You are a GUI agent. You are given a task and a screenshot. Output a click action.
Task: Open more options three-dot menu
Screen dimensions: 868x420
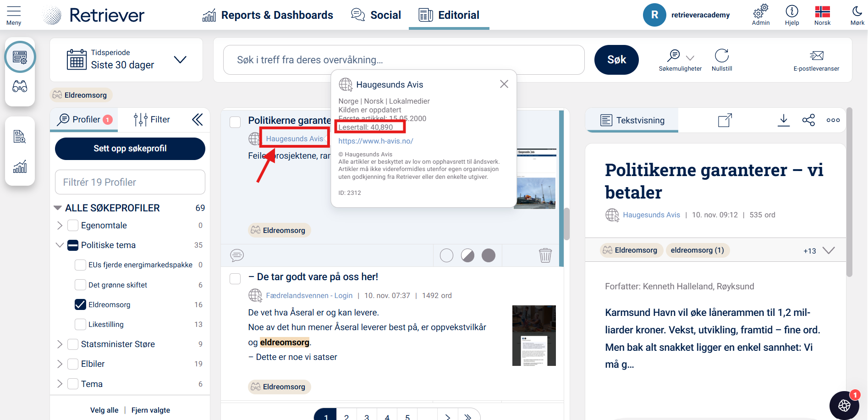click(x=833, y=120)
